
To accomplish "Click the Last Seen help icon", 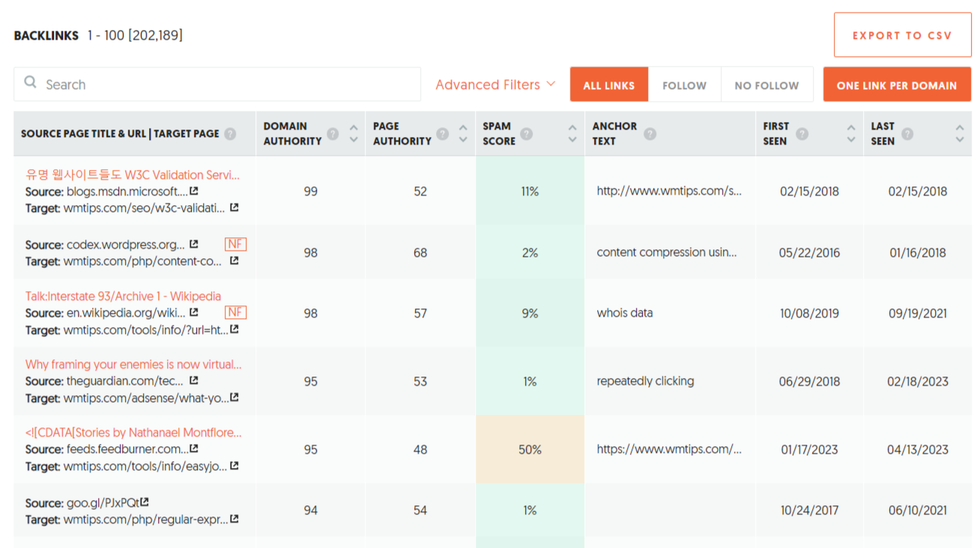I will pos(909,134).
